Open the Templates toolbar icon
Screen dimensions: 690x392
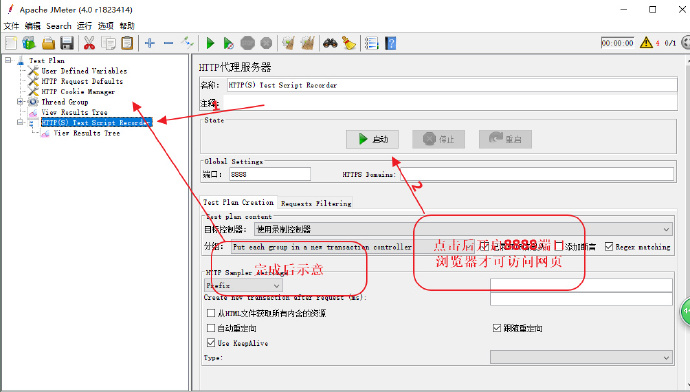[x=29, y=43]
